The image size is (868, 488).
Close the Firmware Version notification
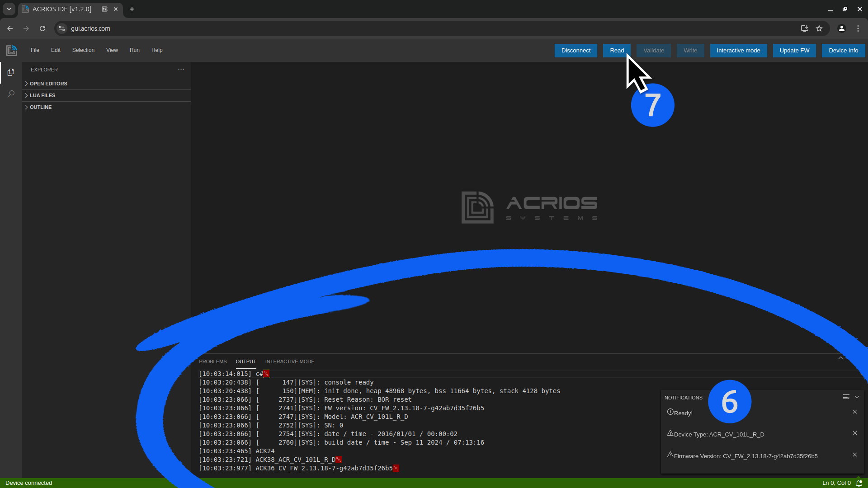(x=855, y=455)
